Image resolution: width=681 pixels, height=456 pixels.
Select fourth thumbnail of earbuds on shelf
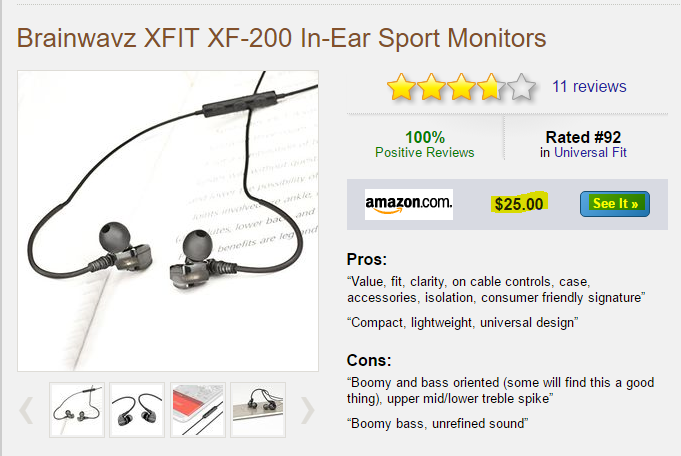pyautogui.click(x=258, y=410)
